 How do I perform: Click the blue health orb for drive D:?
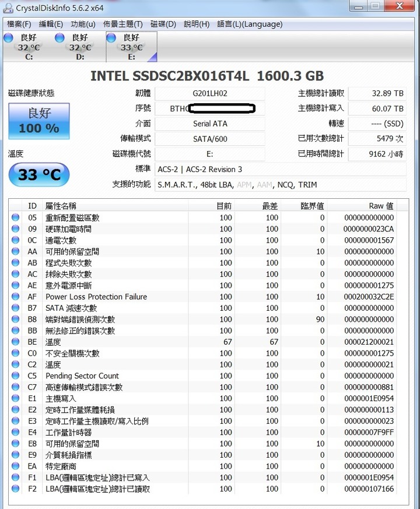pyautogui.click(x=60, y=38)
